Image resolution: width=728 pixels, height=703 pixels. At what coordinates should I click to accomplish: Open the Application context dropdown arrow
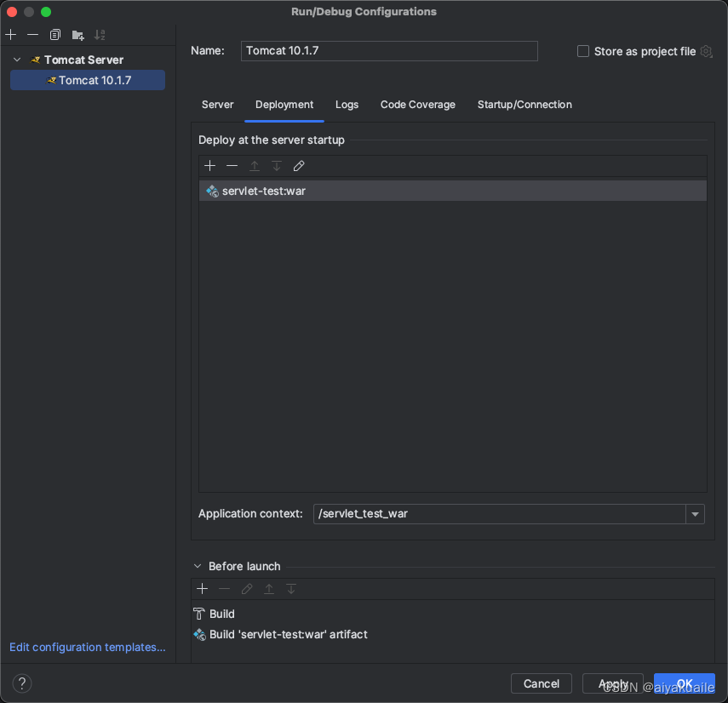695,514
